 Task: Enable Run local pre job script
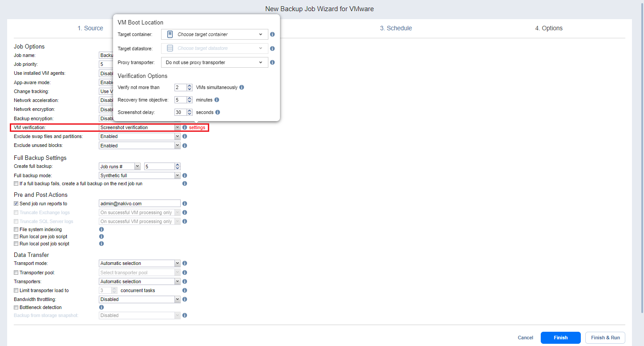click(x=16, y=236)
